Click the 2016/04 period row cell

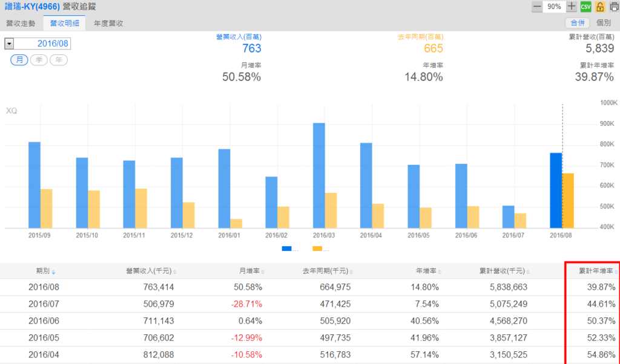[x=44, y=355]
